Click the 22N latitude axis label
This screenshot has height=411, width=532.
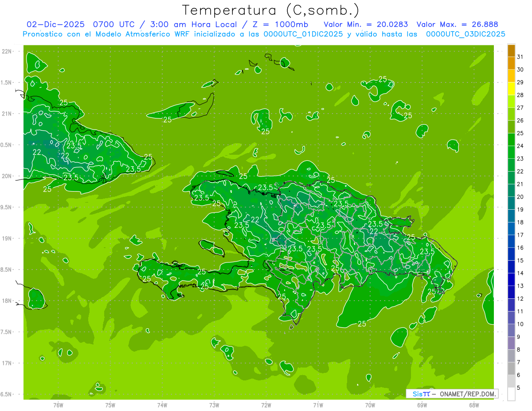click(x=7, y=51)
